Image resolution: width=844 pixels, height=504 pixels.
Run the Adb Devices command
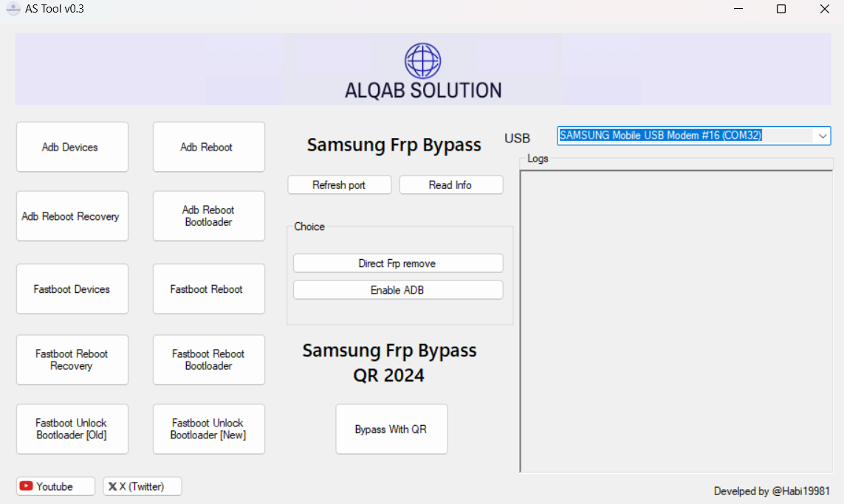coord(72,147)
